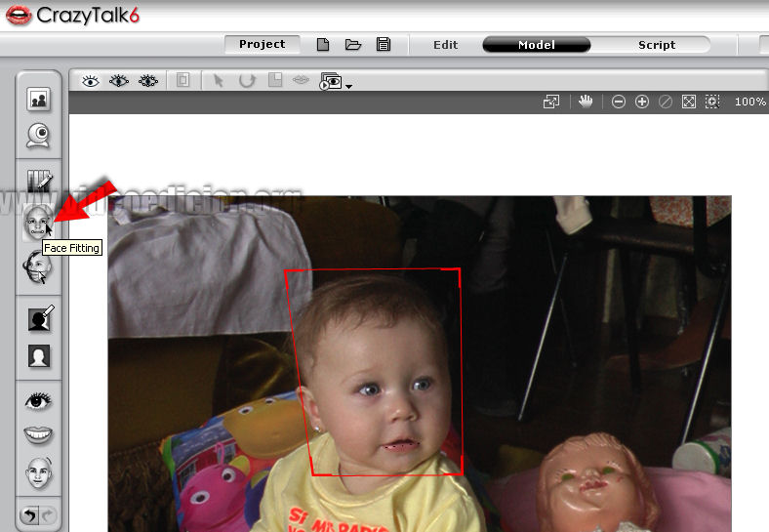Click the Project button
The height and width of the screenshot is (532, 769).
click(x=262, y=45)
